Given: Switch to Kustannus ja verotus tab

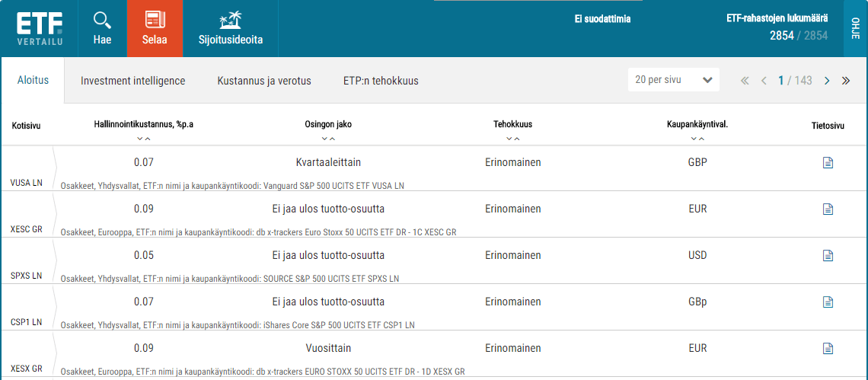Looking at the screenshot, I should [264, 81].
